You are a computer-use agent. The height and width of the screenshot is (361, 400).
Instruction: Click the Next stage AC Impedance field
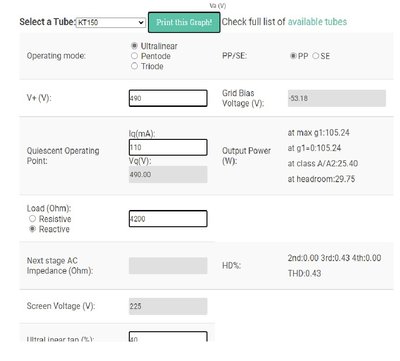[x=168, y=265]
